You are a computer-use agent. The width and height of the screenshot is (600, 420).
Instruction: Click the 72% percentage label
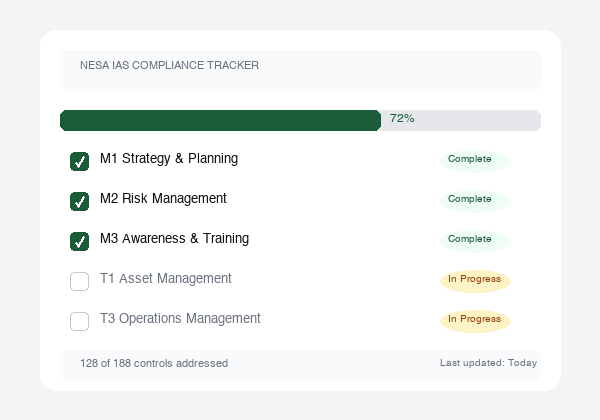point(402,118)
